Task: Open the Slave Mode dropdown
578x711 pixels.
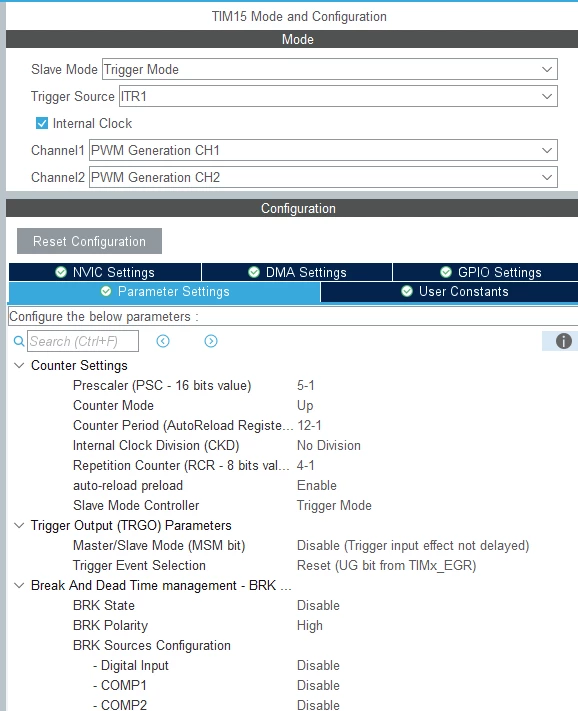Action: (x=330, y=69)
